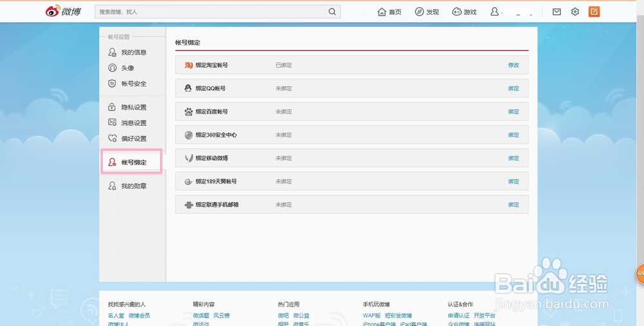Screen dimensions: 644x326
Task: Click the 绑定淘宝帐号 label
Action: point(211,65)
